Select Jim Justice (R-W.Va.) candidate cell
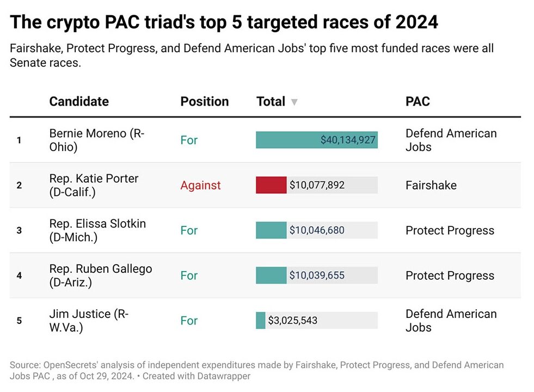 click(89, 321)
